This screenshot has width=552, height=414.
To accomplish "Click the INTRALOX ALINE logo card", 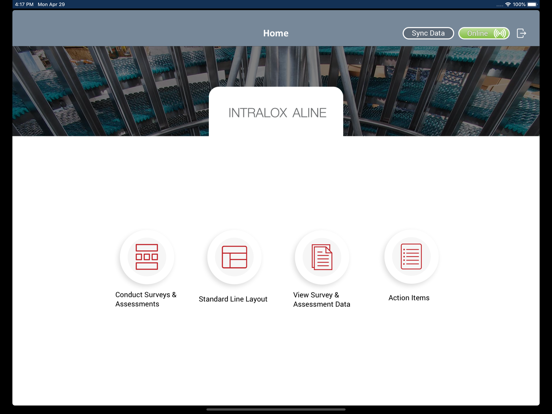I will click(x=276, y=112).
